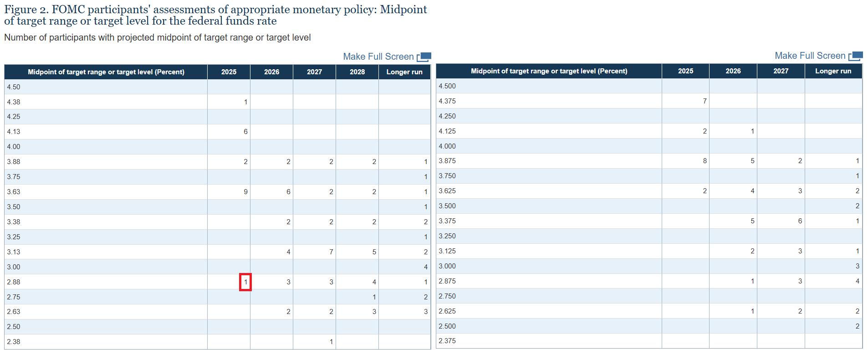Select the 3.00 row label
The width and height of the screenshot is (868, 350).
14,267
